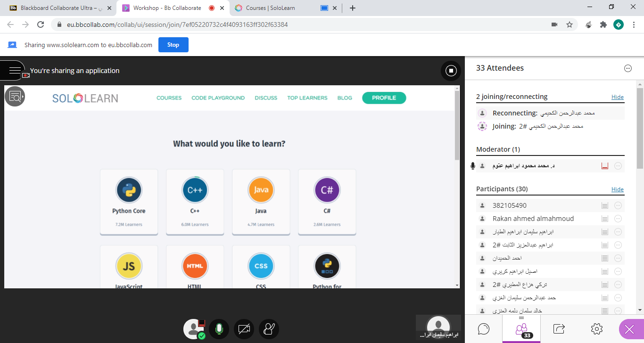Select the reconnecting attendee row
This screenshot has width=644, height=343.
point(550,113)
